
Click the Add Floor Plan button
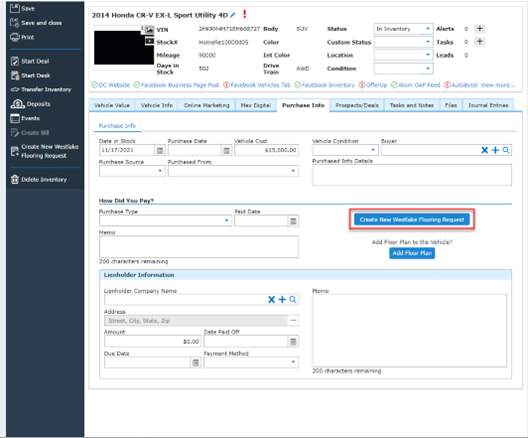(x=412, y=253)
